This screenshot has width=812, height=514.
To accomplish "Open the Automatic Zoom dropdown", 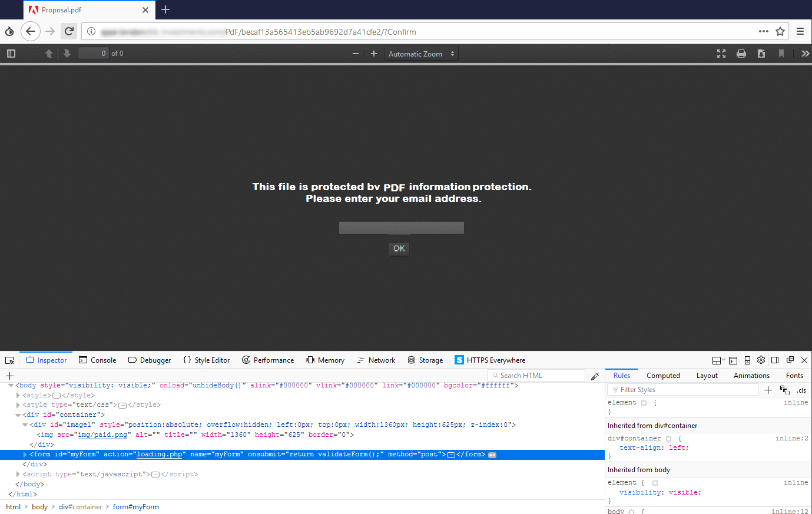I will [x=421, y=54].
